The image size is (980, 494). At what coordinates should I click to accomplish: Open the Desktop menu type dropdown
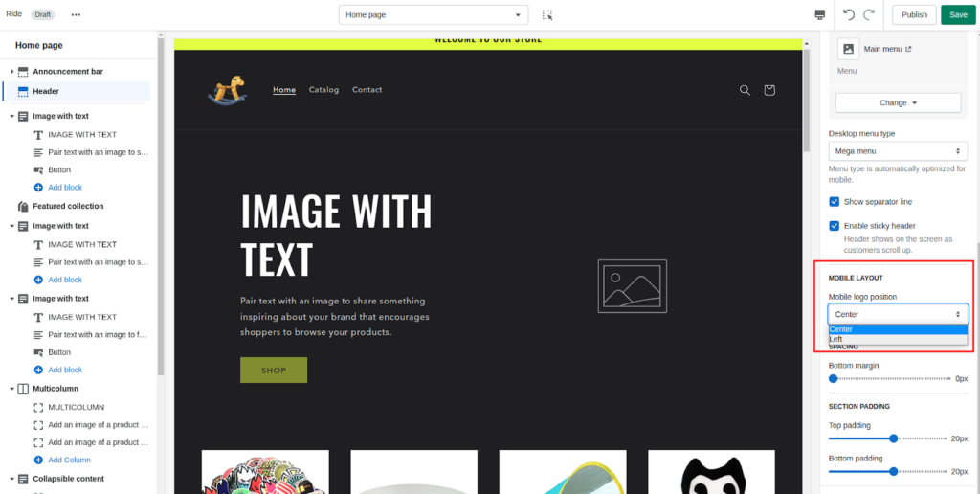[x=898, y=151]
